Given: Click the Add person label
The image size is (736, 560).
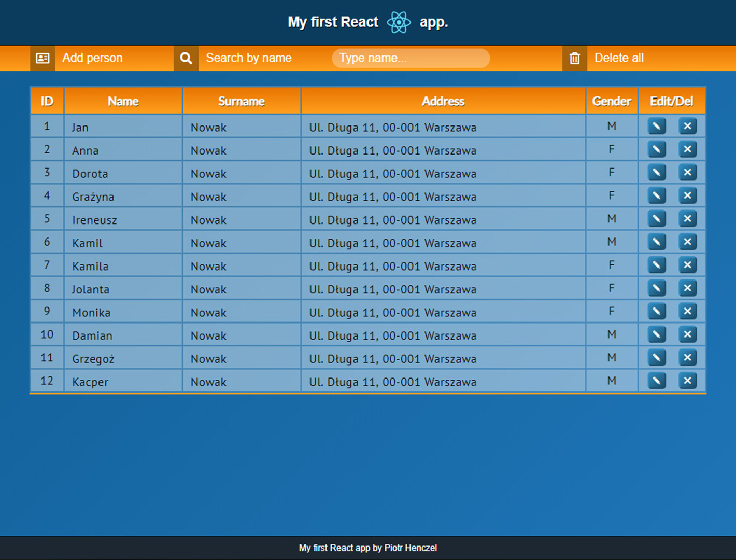Looking at the screenshot, I should 92,58.
